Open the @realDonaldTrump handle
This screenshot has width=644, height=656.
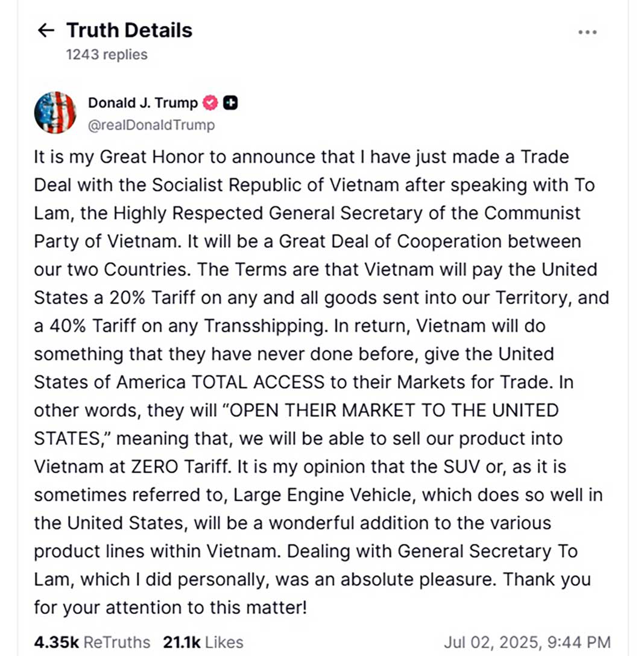(x=151, y=125)
